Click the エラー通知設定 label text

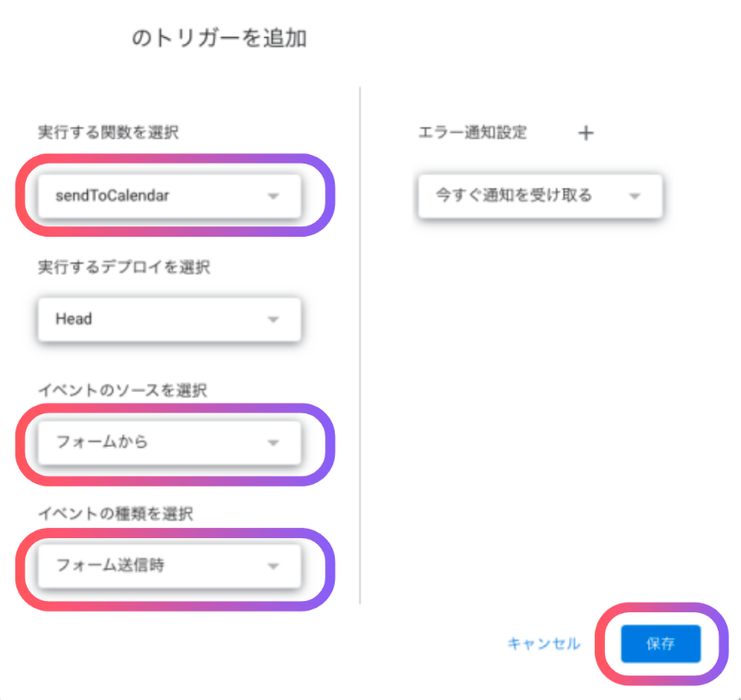[x=472, y=133]
